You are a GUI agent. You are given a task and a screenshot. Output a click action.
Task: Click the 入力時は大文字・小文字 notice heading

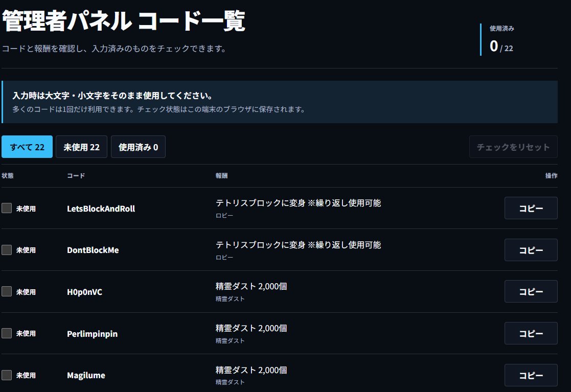pos(112,96)
